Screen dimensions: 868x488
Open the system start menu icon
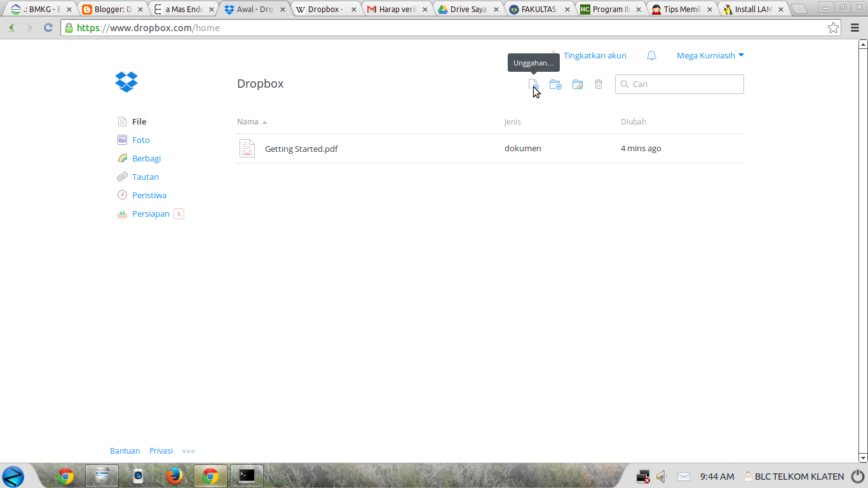coord(13,476)
